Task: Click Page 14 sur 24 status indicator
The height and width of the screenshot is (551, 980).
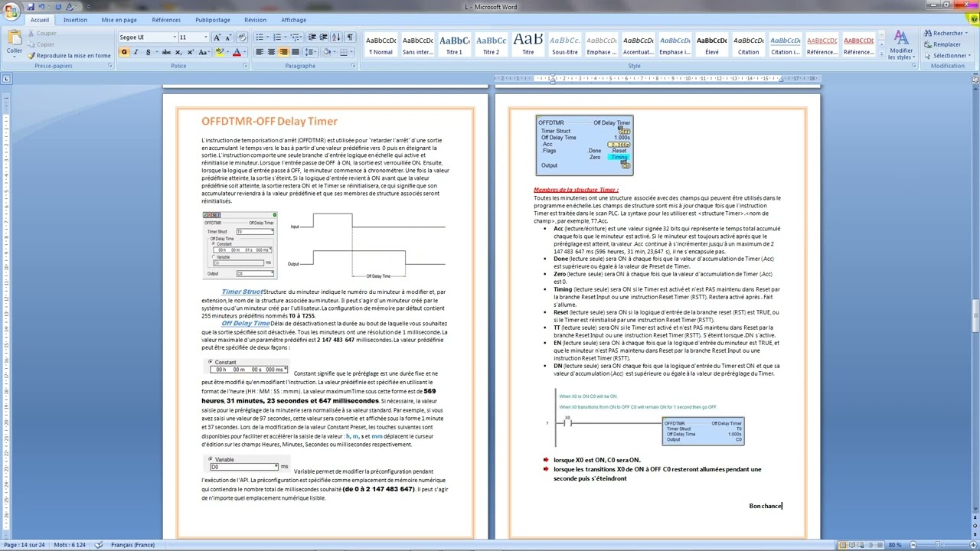Action: tap(24, 545)
